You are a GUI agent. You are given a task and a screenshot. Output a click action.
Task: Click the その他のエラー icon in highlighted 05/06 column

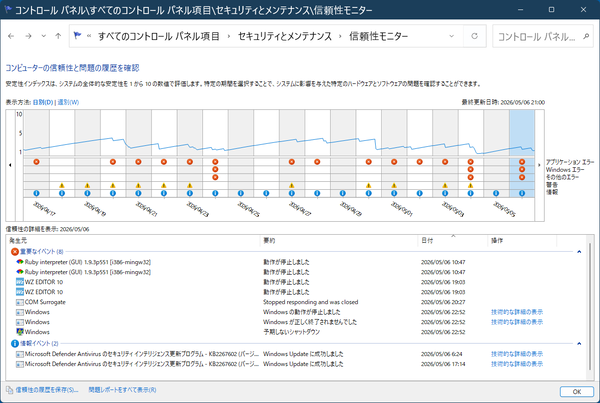click(522, 177)
